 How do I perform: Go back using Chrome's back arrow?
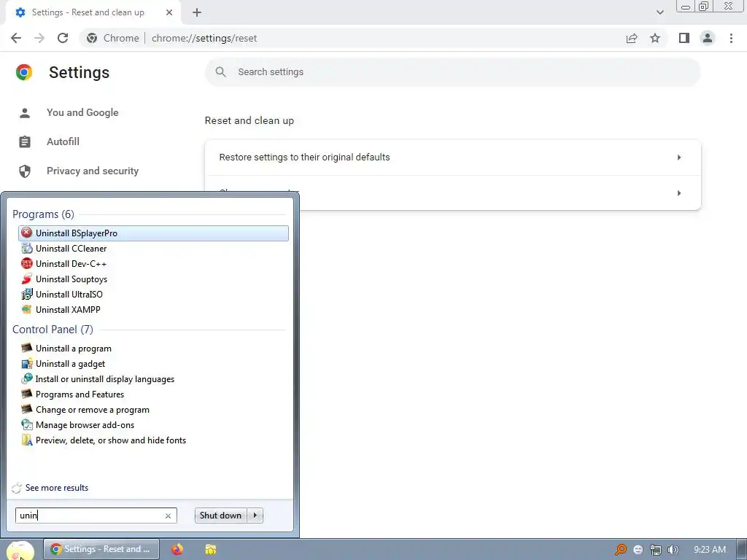point(16,38)
